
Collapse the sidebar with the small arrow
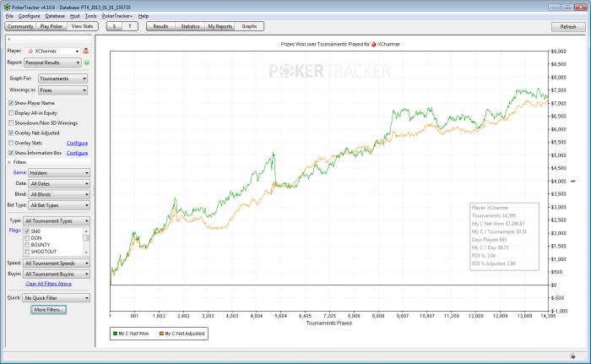click(x=8, y=39)
